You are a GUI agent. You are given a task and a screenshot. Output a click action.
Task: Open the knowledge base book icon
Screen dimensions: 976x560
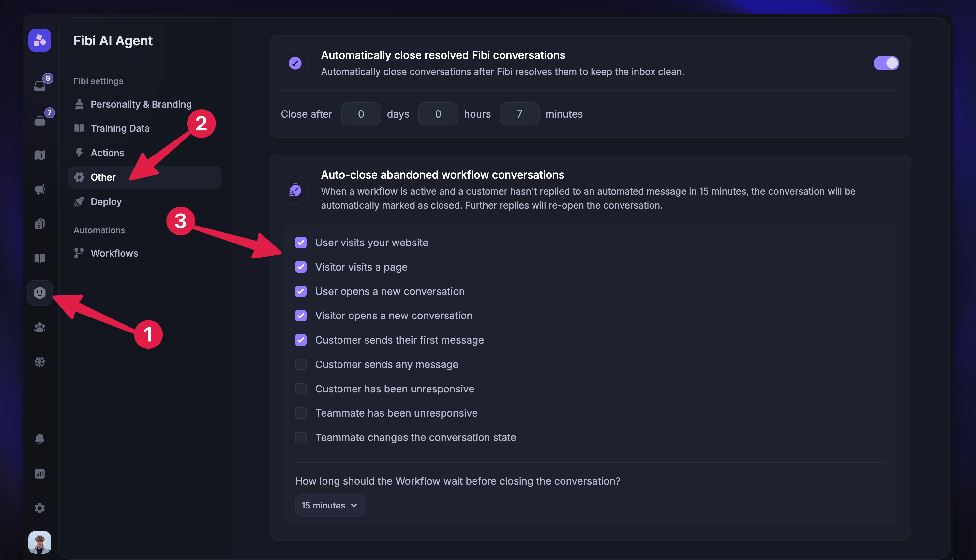click(x=40, y=258)
